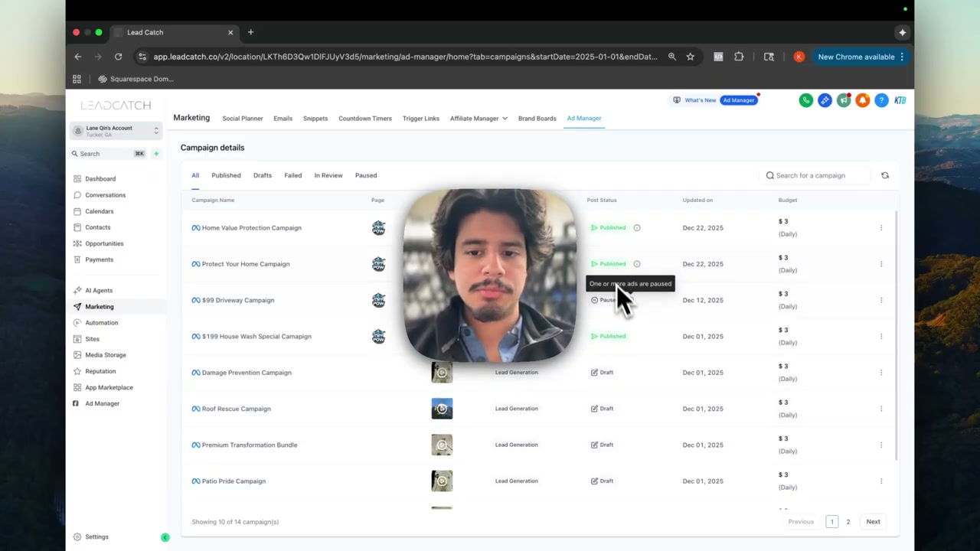Open the Chrome menu beside New Chrome available

(x=902, y=57)
